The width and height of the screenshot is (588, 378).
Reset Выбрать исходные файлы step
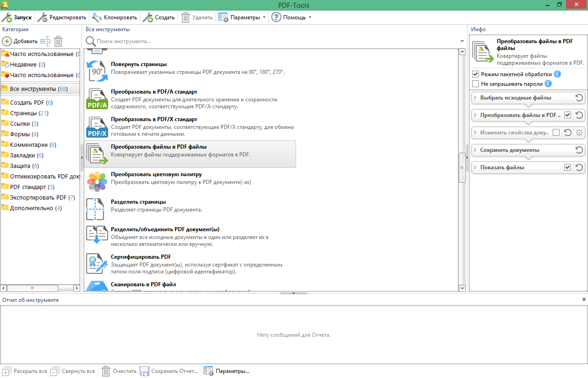click(579, 98)
